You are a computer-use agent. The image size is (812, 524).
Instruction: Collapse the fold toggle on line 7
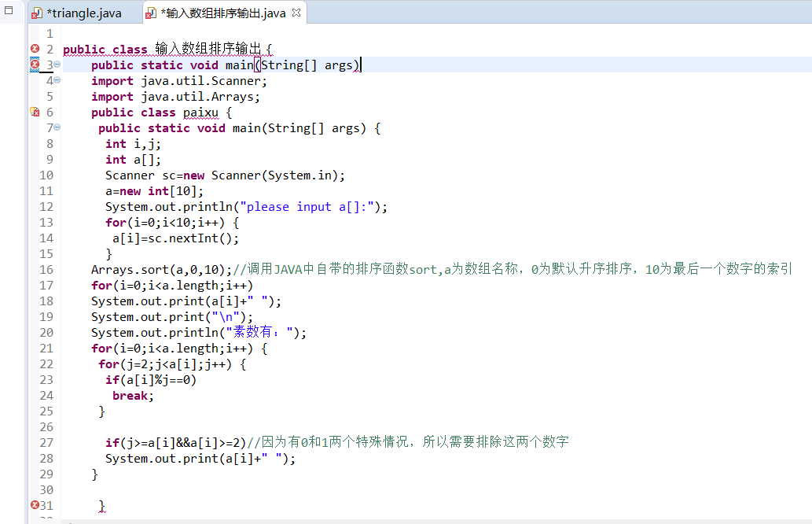click(57, 127)
